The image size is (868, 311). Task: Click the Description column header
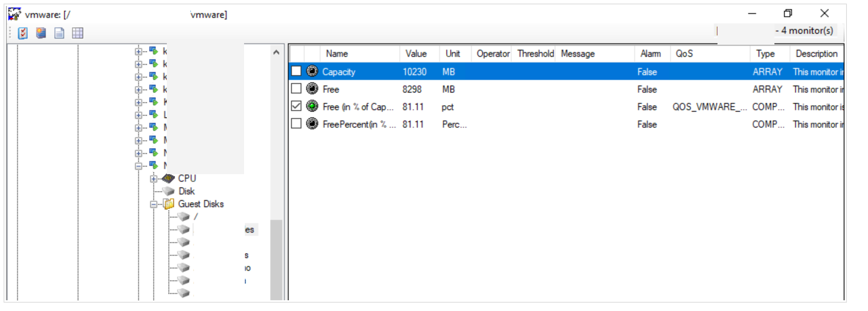tap(817, 54)
